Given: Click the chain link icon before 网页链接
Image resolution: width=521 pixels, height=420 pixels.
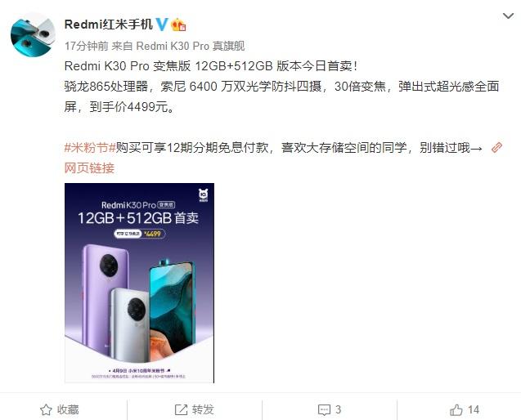Looking at the screenshot, I should (x=496, y=147).
